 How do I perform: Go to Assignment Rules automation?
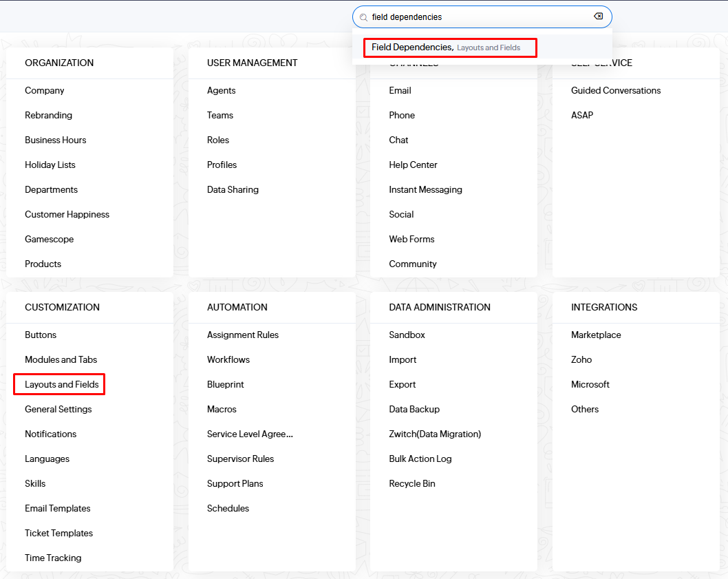tap(243, 335)
